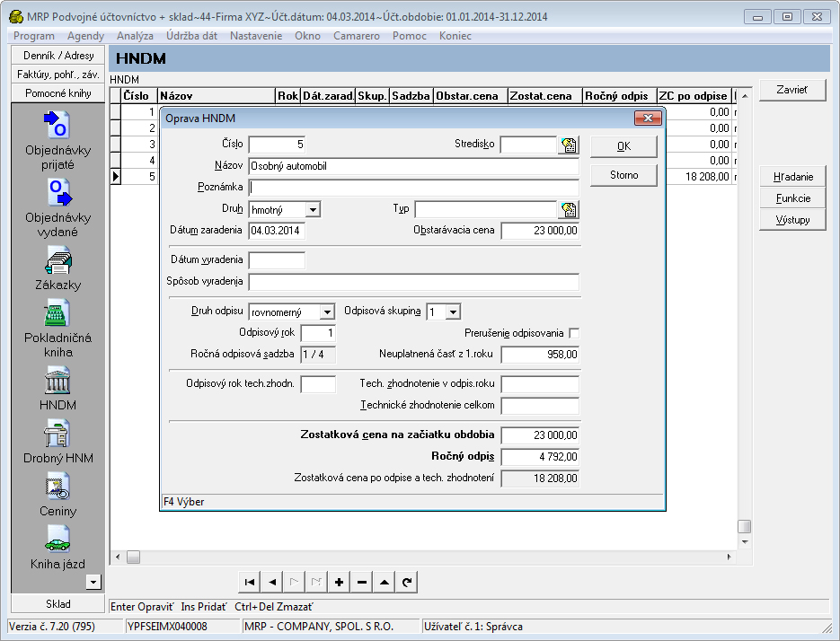Viewport: 840px width, 641px height.
Task: Click the Číslo input field
Action: point(277,145)
